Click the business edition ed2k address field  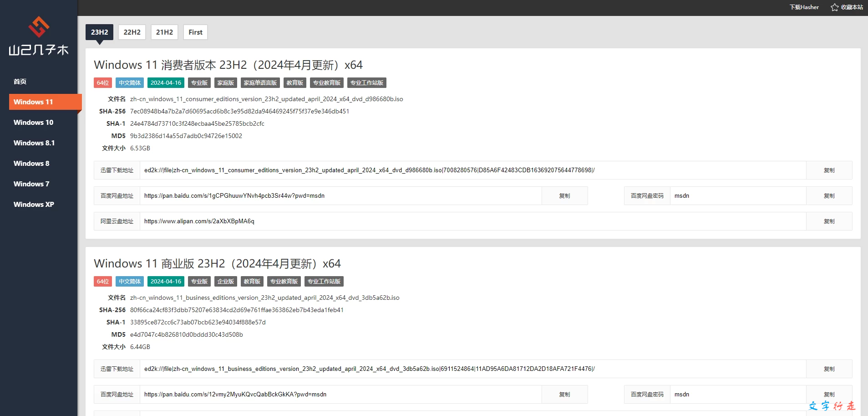click(473, 369)
